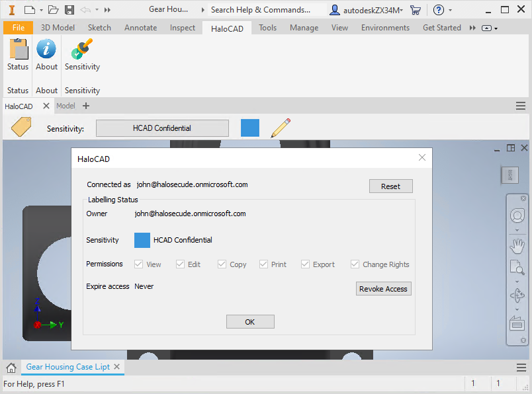Toggle the Print permission checkbox

(x=263, y=264)
